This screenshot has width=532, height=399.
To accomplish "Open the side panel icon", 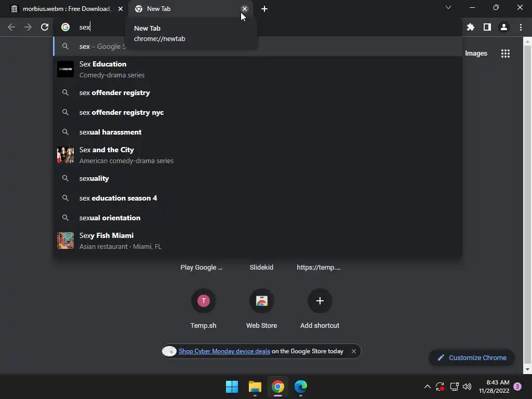I will point(487,27).
